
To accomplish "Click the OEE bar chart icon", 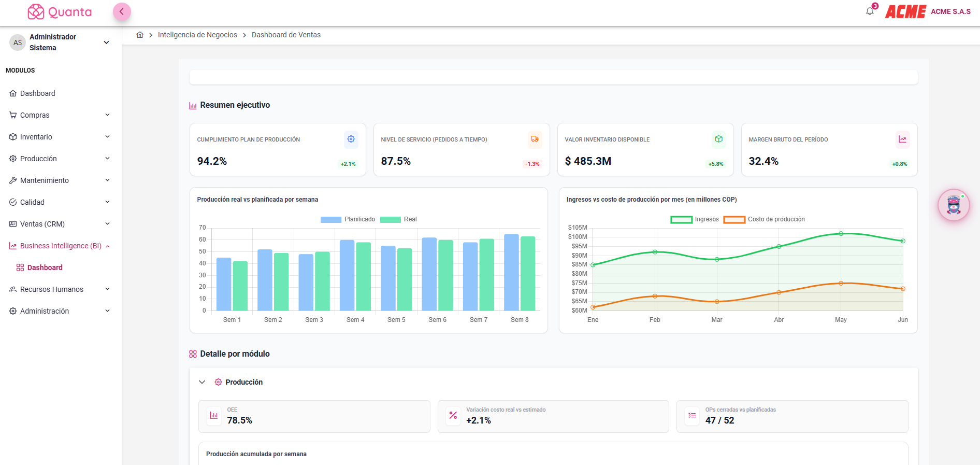I will pos(214,415).
